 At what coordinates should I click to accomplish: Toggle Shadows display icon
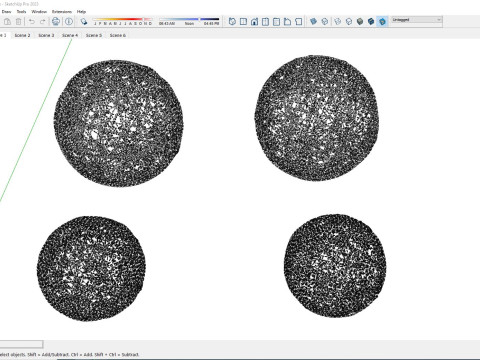pos(84,22)
